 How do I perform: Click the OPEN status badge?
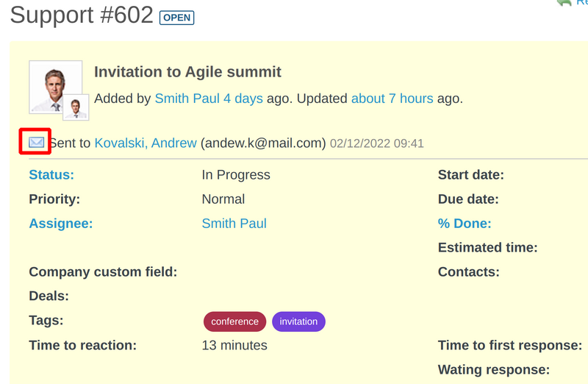point(176,18)
